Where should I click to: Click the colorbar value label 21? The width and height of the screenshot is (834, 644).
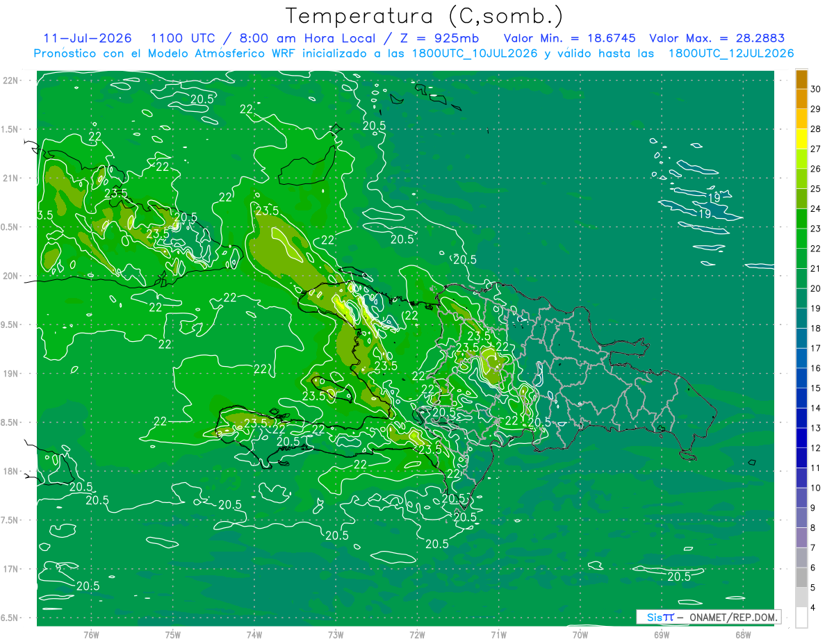coord(815,268)
